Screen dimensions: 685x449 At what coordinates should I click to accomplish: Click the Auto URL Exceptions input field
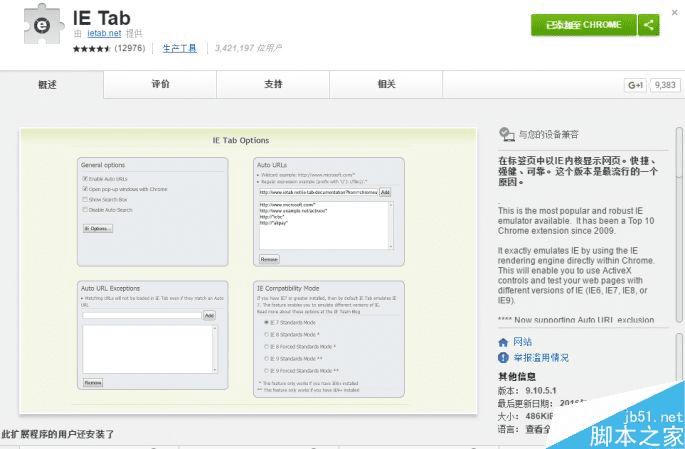142,315
